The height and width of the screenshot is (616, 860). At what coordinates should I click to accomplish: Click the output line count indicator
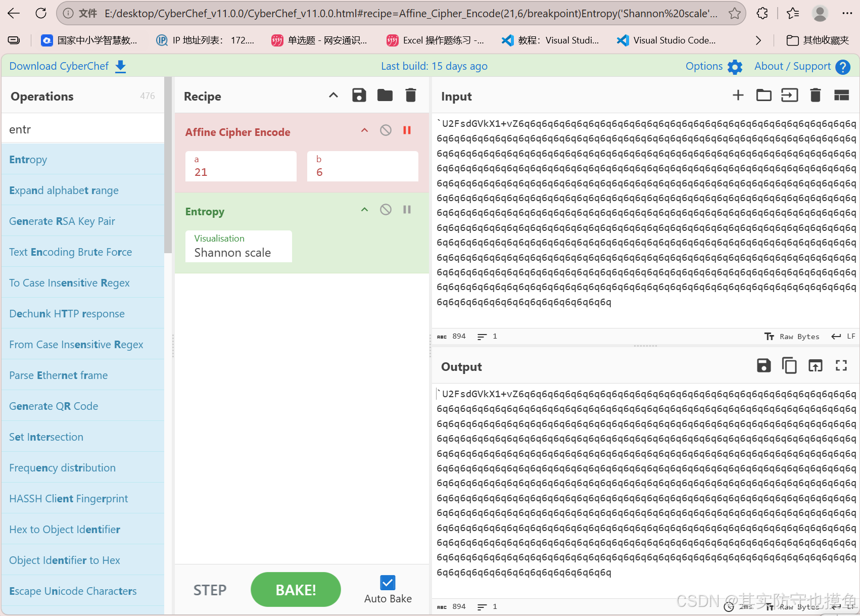coord(488,606)
